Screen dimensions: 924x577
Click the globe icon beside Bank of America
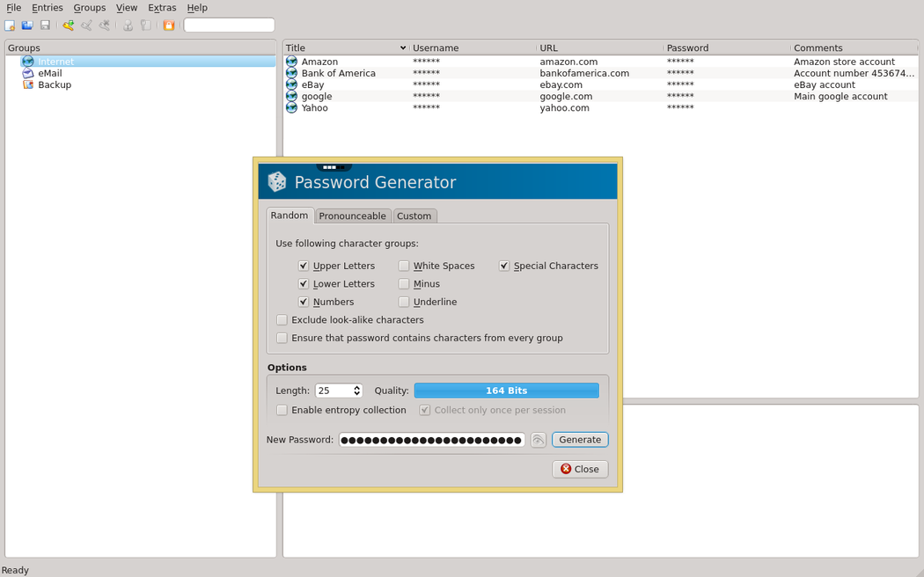tap(292, 73)
